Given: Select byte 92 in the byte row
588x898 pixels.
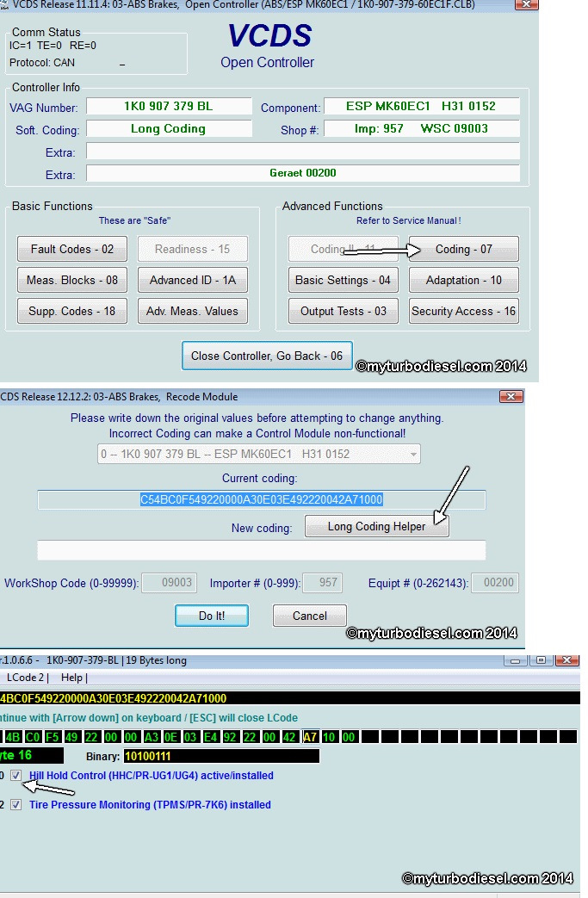Looking at the screenshot, I should (230, 736).
